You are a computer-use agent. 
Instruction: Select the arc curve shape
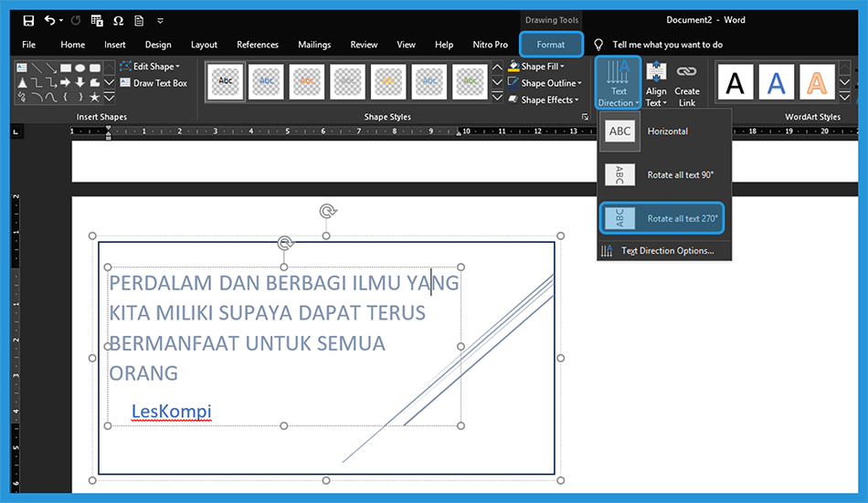[x=37, y=98]
